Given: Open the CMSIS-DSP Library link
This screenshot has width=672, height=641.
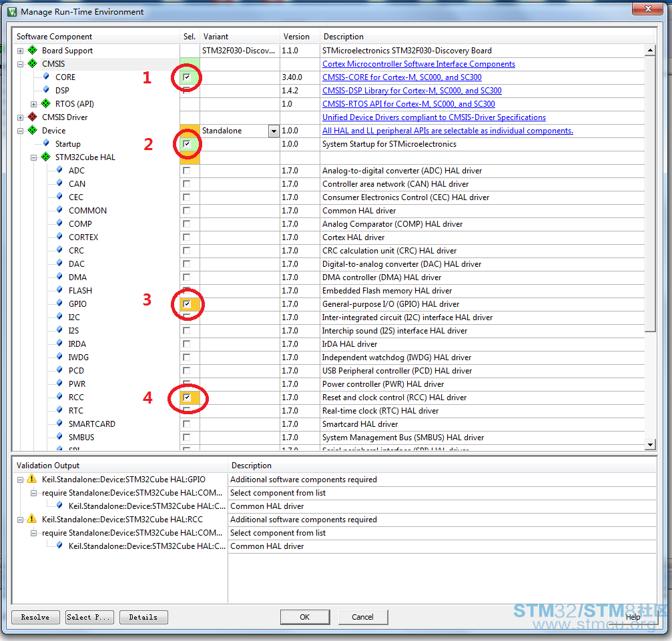Looking at the screenshot, I should click(412, 91).
